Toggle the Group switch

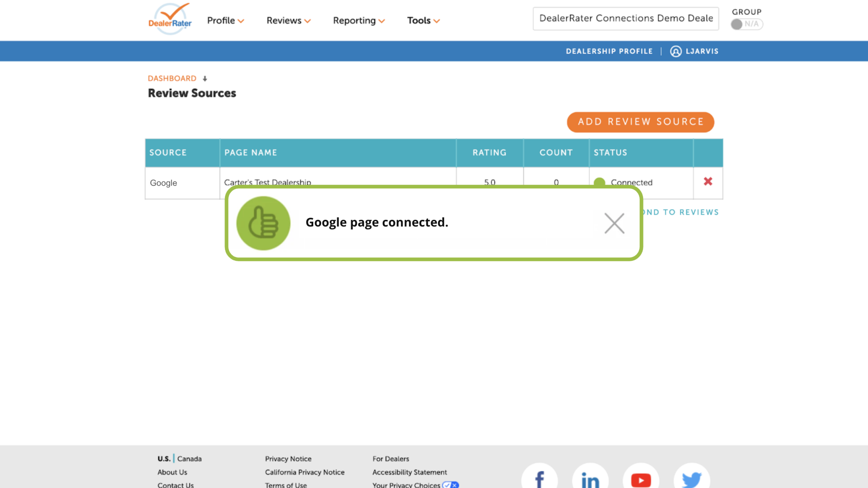tap(747, 24)
